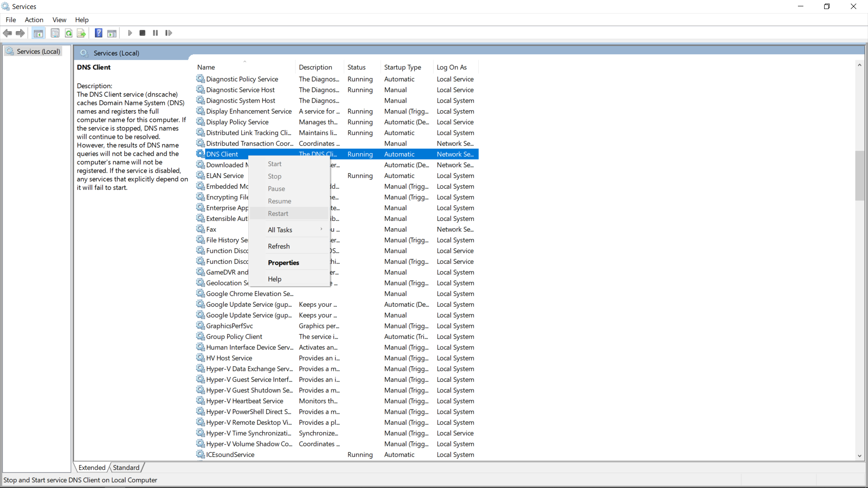868x488 pixels.
Task: Click the Back arrow toolbar icon
Action: (7, 33)
